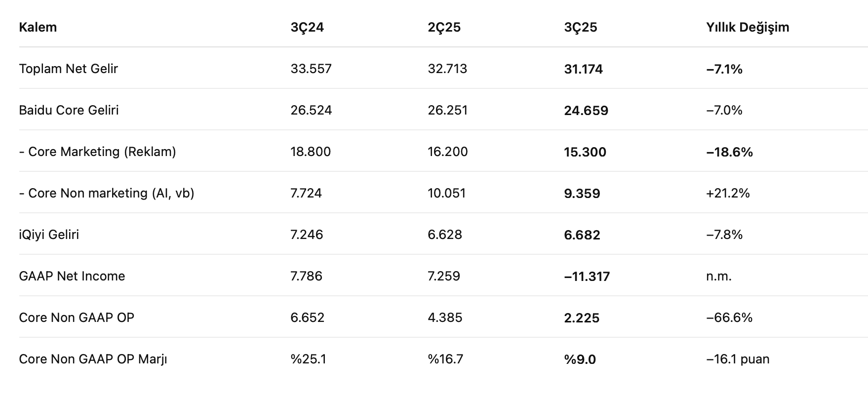
Task: Click the –16.1 puan cell
Action: click(738, 359)
